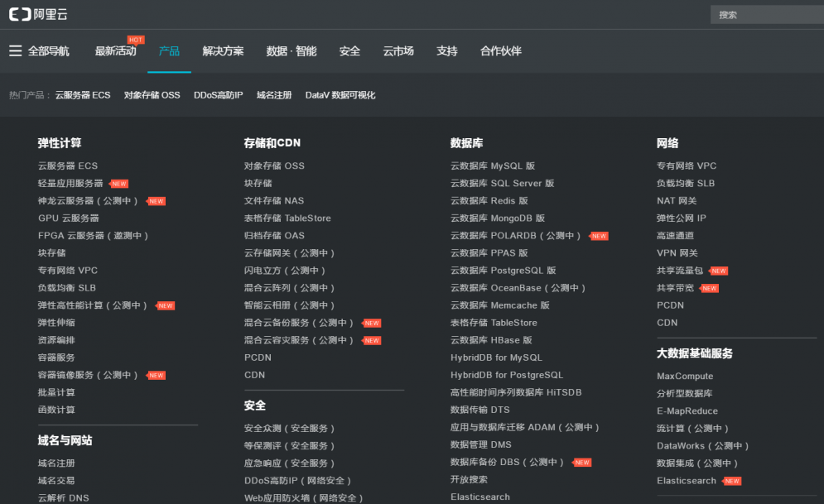Open FPGA 云服务器（邀测中）
The image size is (824, 504).
(93, 236)
